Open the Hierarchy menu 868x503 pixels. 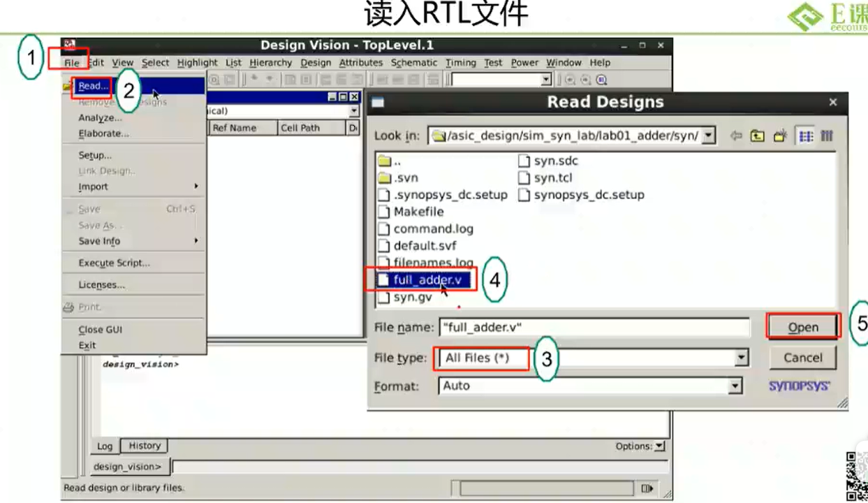click(270, 63)
